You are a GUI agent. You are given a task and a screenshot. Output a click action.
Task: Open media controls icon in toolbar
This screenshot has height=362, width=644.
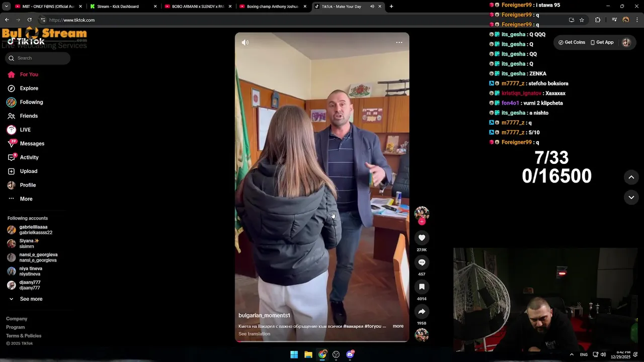(614, 20)
